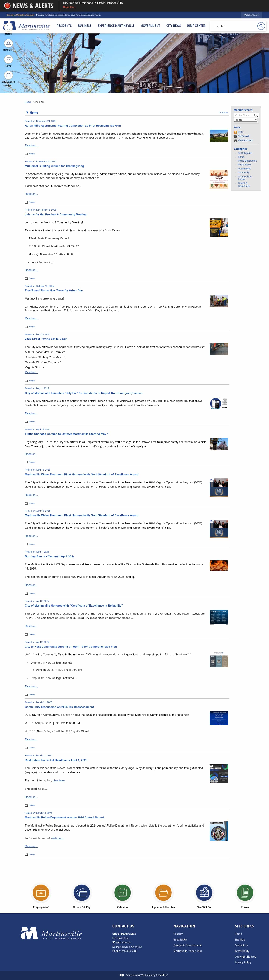Screen dimensions: 269x980
Task: Click into the header Search field
Action: 233,26
